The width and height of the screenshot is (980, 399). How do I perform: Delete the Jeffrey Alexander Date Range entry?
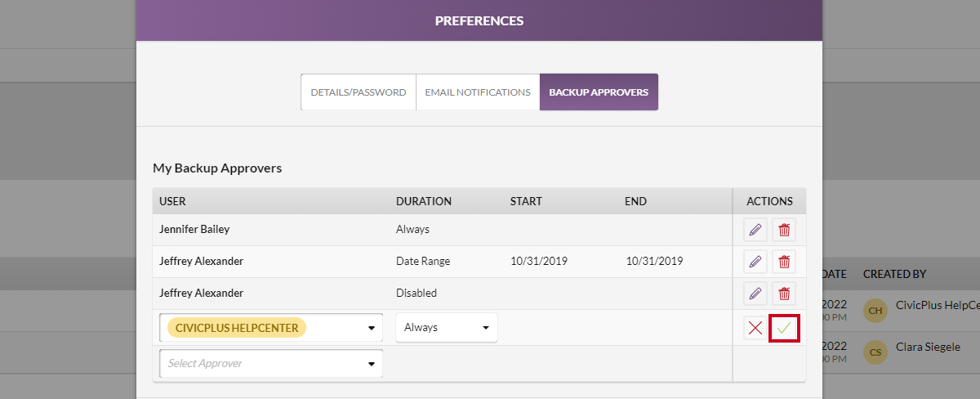tap(784, 262)
